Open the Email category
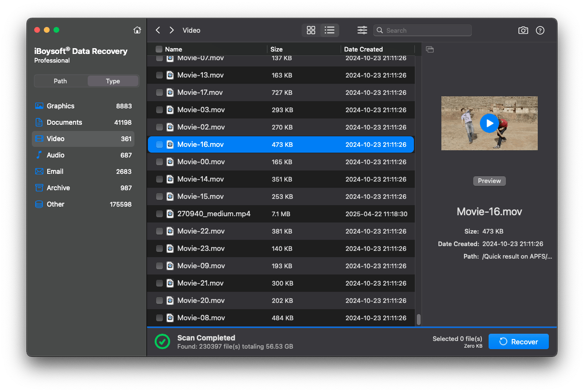The image size is (584, 392). pos(55,171)
